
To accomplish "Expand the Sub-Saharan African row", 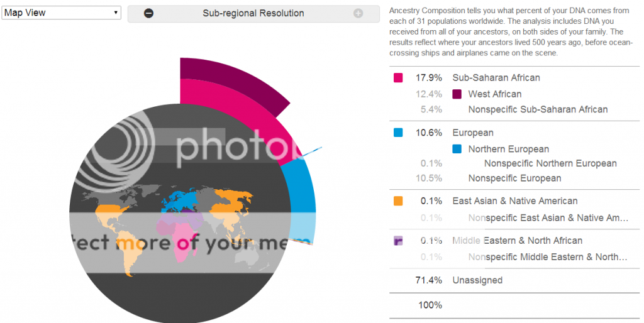I will click(x=514, y=78).
